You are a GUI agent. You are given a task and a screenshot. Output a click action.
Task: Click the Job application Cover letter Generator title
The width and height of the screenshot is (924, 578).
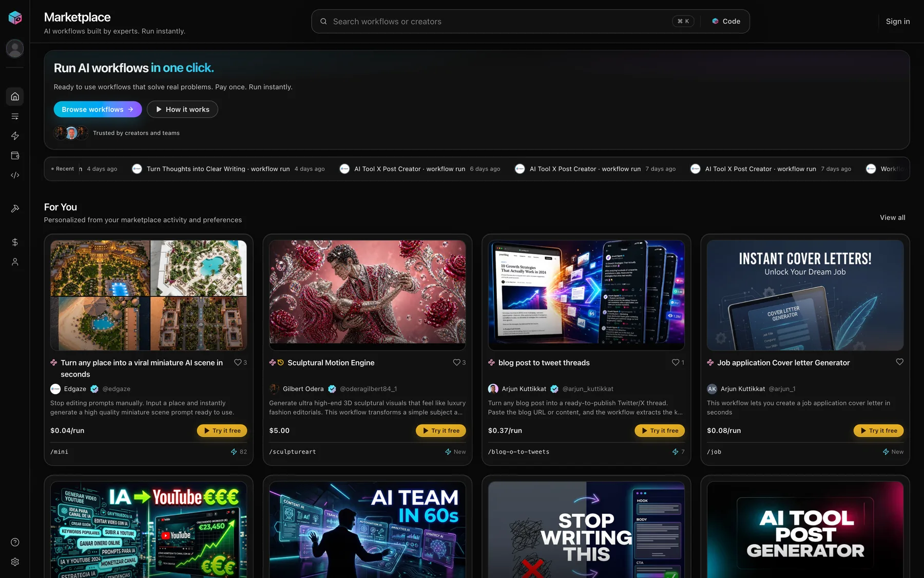(783, 363)
